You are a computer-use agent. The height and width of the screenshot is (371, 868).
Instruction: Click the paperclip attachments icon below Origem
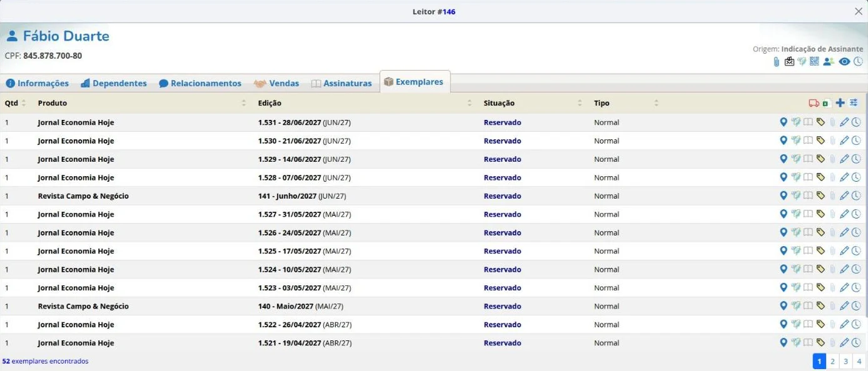tap(776, 61)
